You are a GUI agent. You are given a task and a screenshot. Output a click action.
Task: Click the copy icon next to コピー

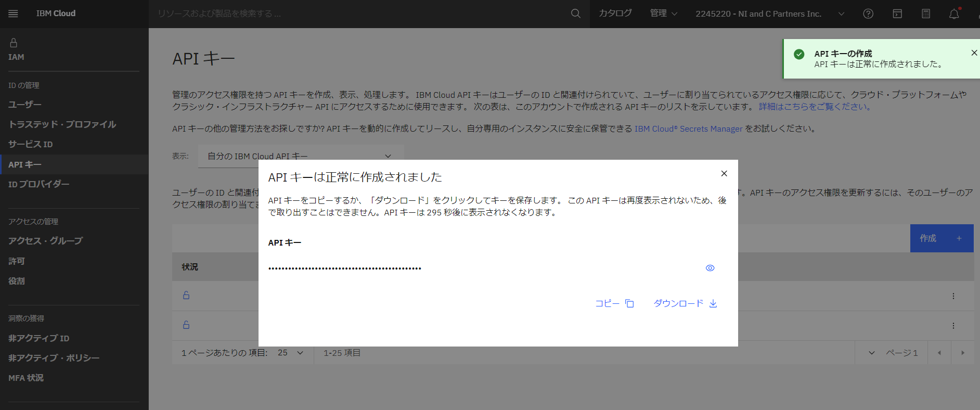(629, 303)
